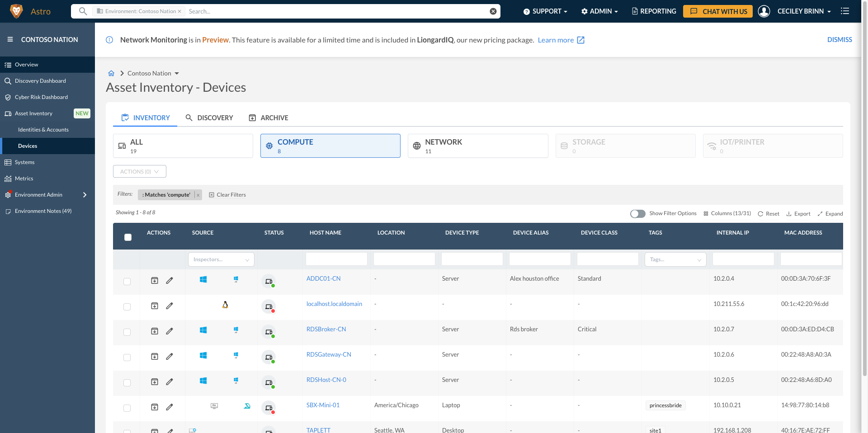The width and height of the screenshot is (868, 433).
Task: Click the clear search X icon
Action: [x=493, y=11]
